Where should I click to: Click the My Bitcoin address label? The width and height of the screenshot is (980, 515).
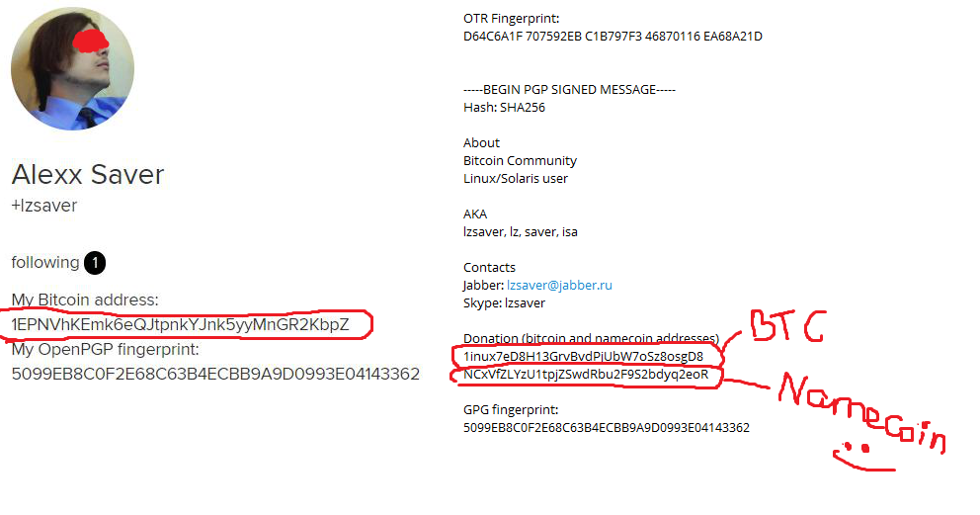click(85, 300)
